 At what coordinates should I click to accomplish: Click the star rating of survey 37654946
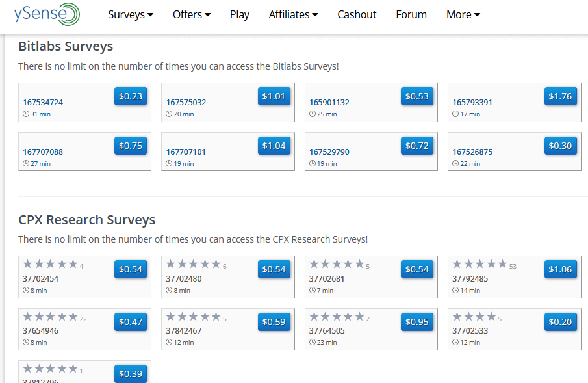(50, 317)
